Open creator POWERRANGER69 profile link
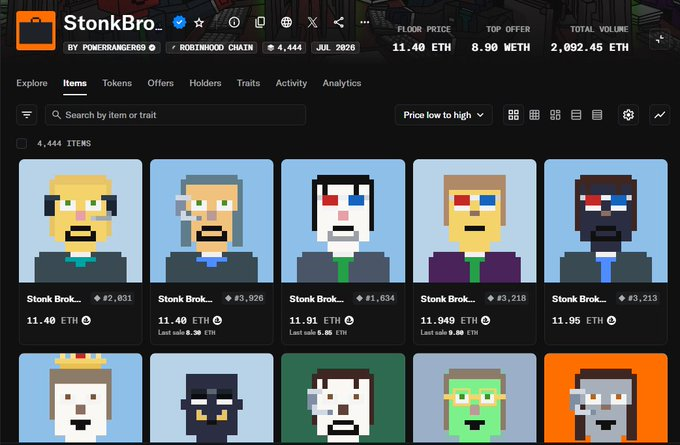The height and width of the screenshot is (445, 680). click(x=112, y=48)
